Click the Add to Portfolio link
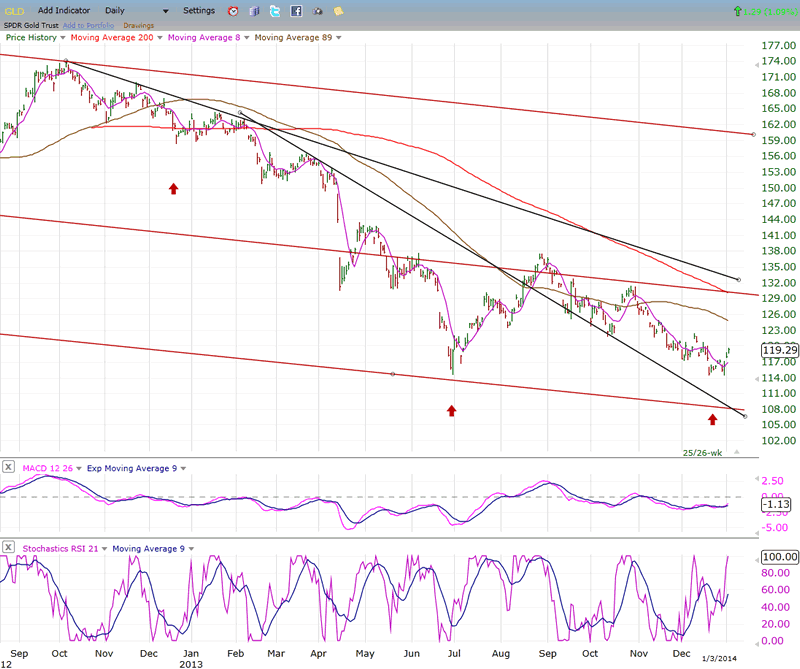This screenshot has width=800, height=669. 89,25
